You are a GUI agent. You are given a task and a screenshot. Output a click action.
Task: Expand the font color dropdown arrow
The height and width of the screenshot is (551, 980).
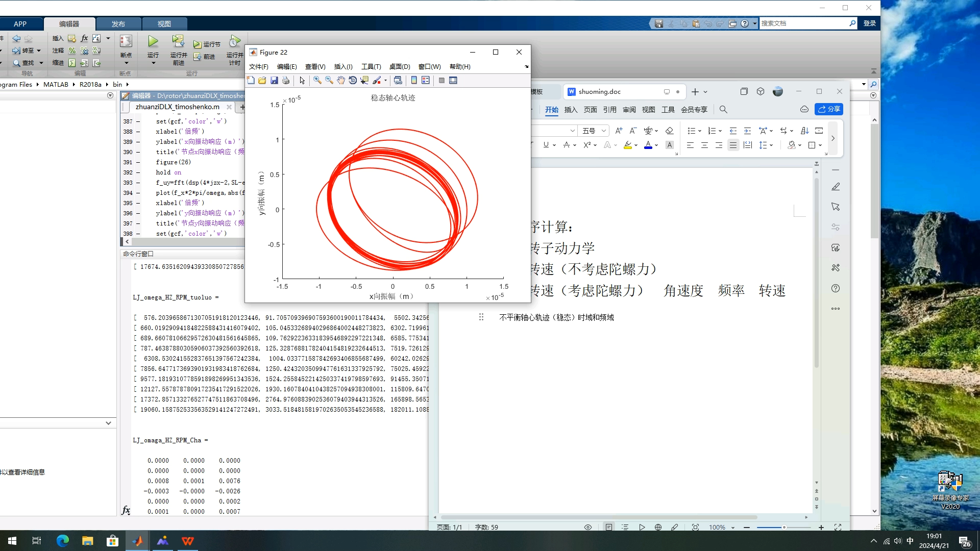[x=656, y=145]
